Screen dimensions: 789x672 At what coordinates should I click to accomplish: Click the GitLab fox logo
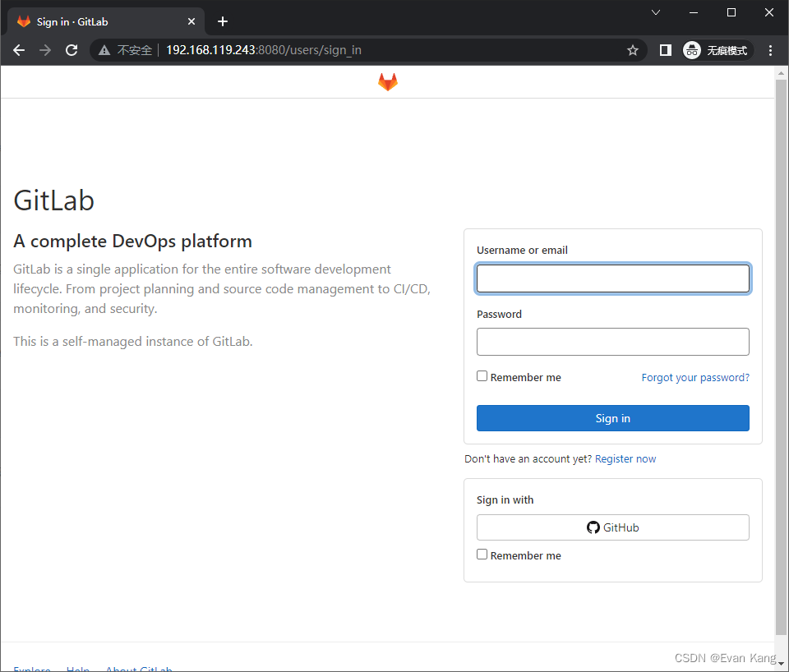tap(387, 81)
